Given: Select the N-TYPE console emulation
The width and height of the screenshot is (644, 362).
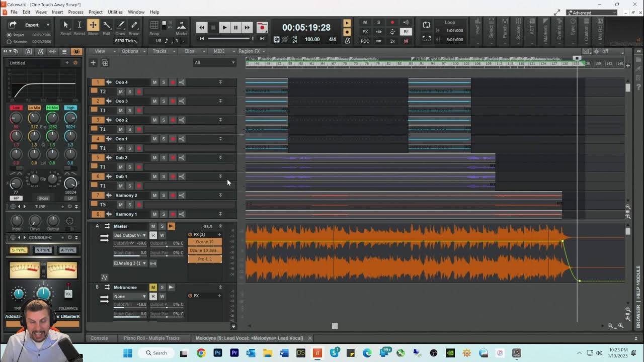Looking at the screenshot, I should (43, 250).
